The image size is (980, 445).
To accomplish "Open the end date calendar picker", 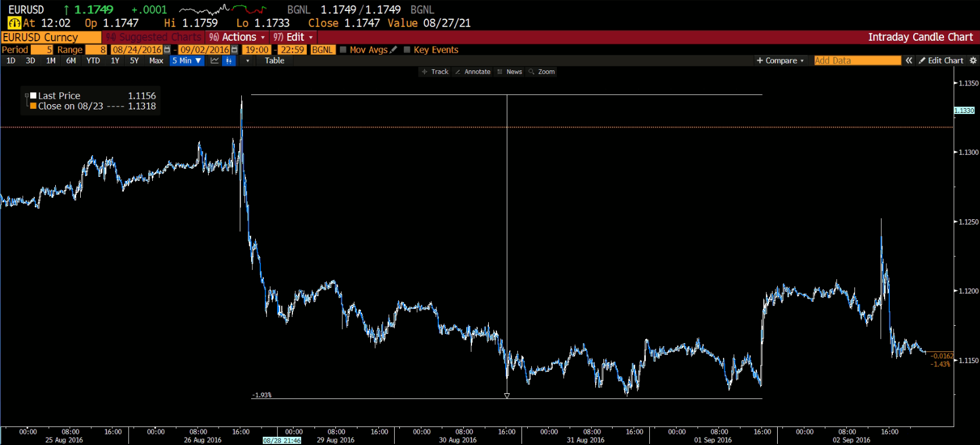I will pos(234,50).
